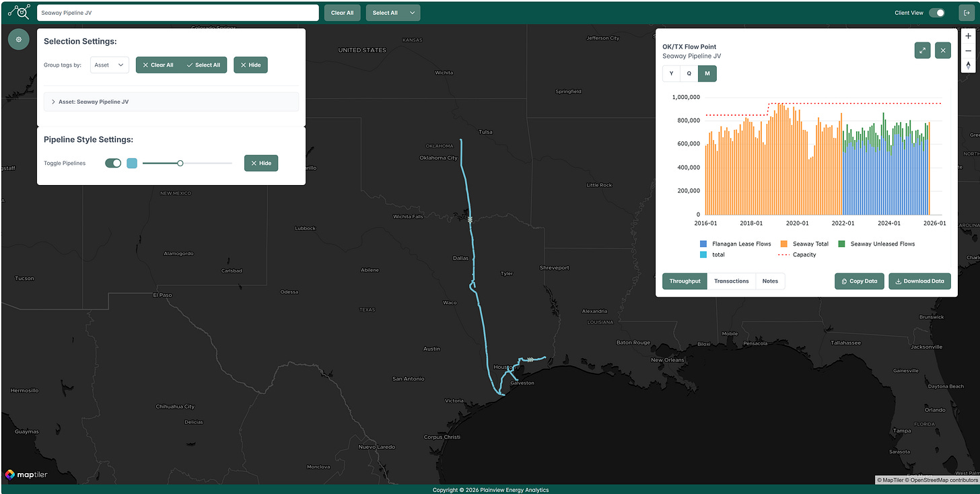Click the 'Pipeline Style Settings:' heading
Viewport: 980px width, 494px height.
click(88, 139)
